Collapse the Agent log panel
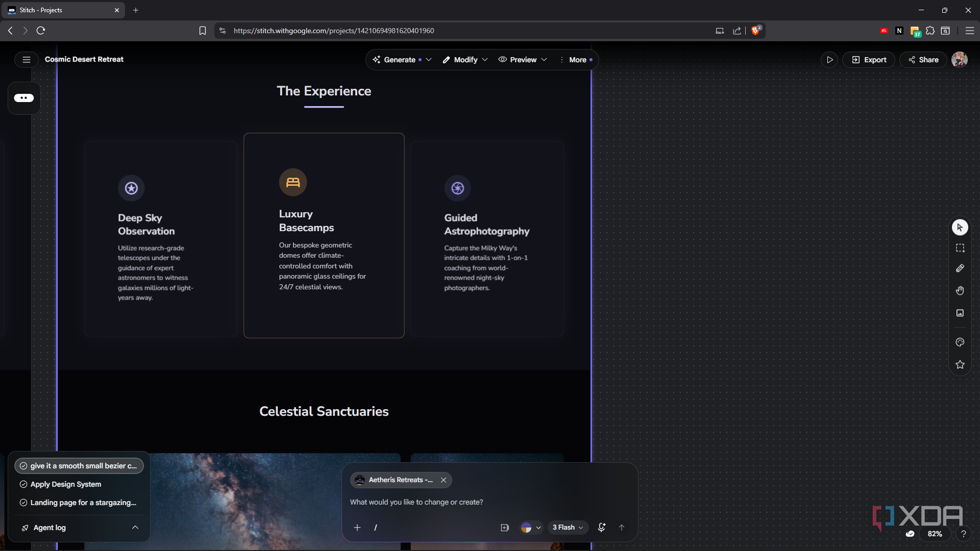 coord(135,528)
